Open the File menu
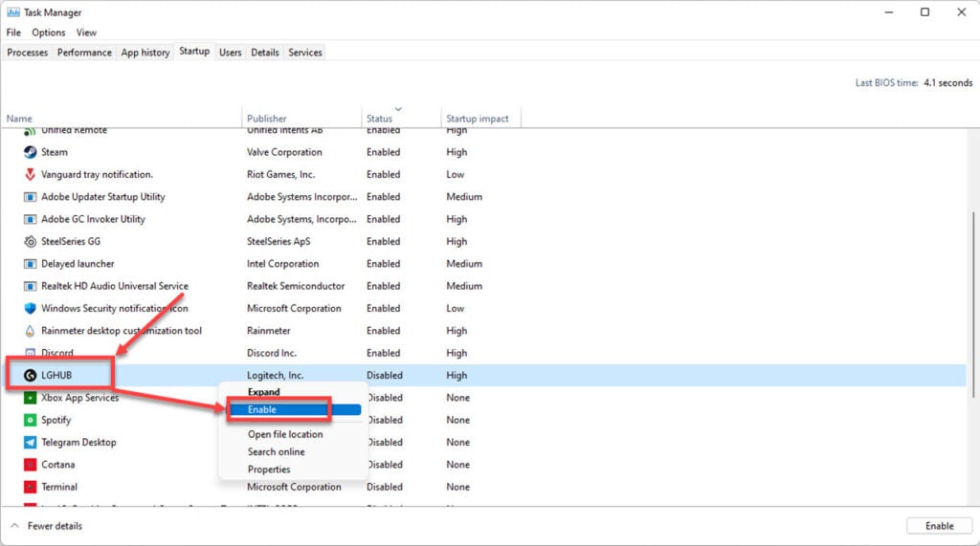This screenshot has height=546, width=980. pos(13,33)
